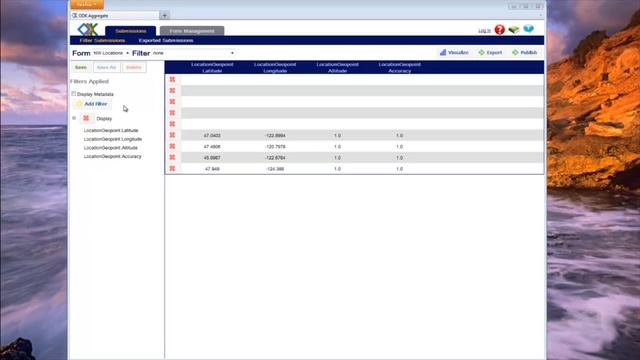Click the Publish button
Screen dimensions: 640x360
pos(524,53)
